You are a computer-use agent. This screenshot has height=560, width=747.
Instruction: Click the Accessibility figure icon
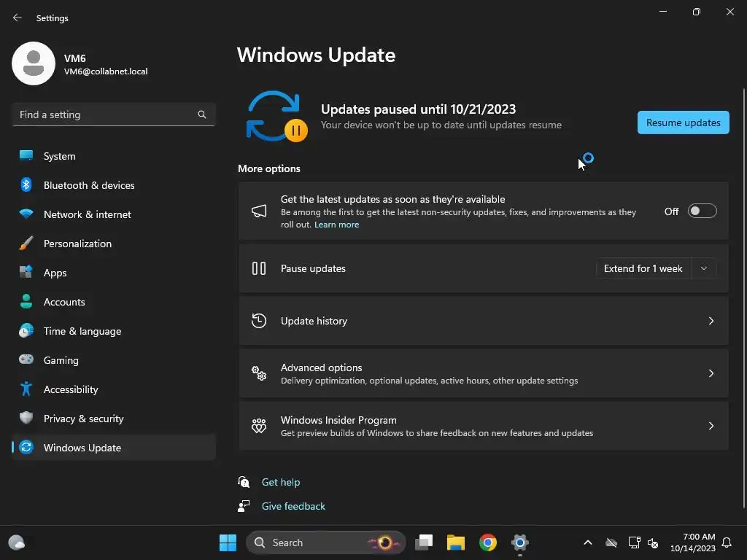pyautogui.click(x=26, y=389)
